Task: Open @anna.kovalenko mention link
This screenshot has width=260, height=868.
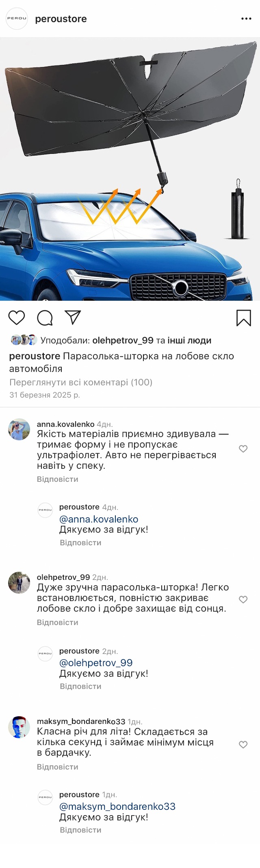Action: [99, 519]
